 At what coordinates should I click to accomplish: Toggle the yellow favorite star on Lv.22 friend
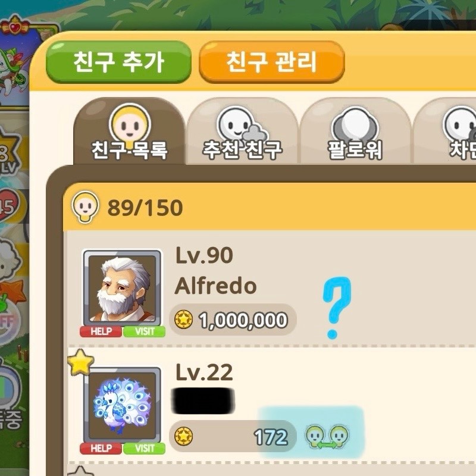(x=80, y=362)
